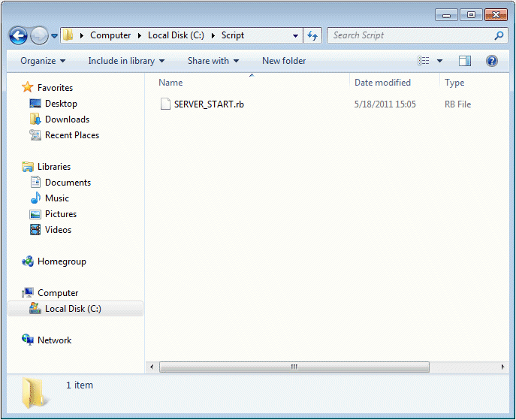
Task: Open Help with the question mark icon
Action: click(492, 61)
